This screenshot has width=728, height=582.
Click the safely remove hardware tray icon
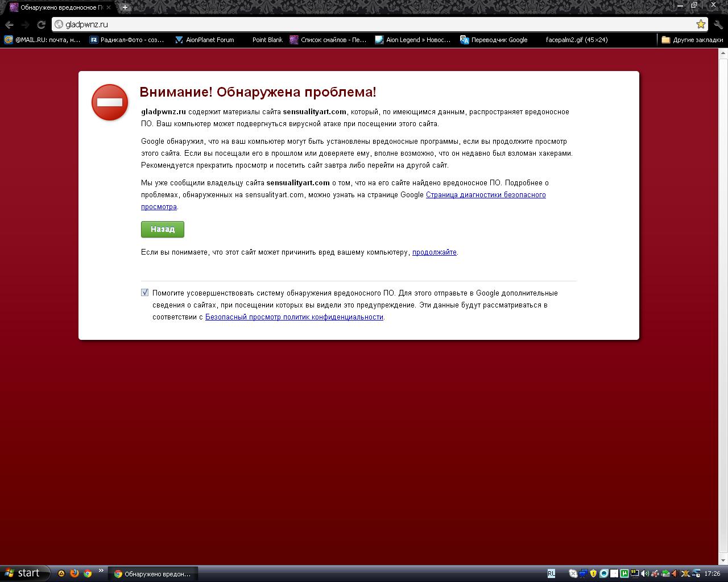pyautogui.click(x=665, y=573)
